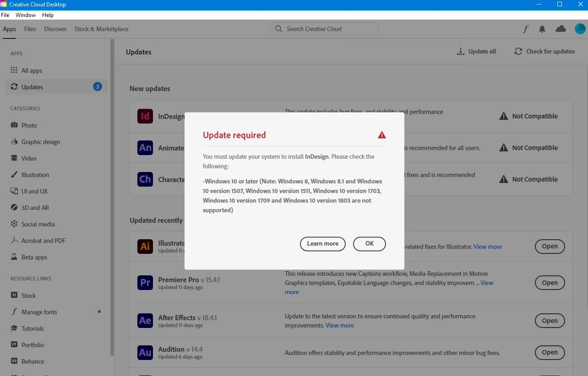The height and width of the screenshot is (376, 588).
Task: Click the Updates count badge 3
Action: [98, 86]
